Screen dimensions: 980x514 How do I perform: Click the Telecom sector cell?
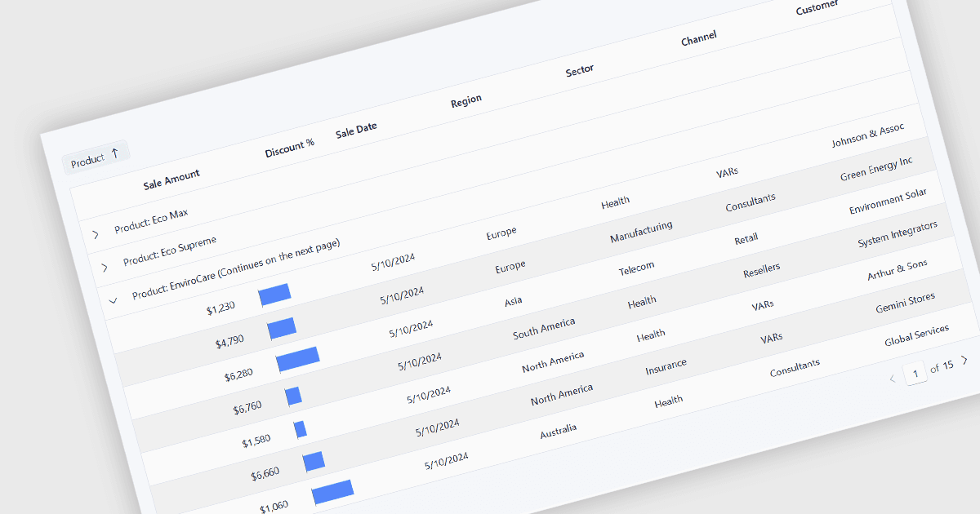(636, 268)
